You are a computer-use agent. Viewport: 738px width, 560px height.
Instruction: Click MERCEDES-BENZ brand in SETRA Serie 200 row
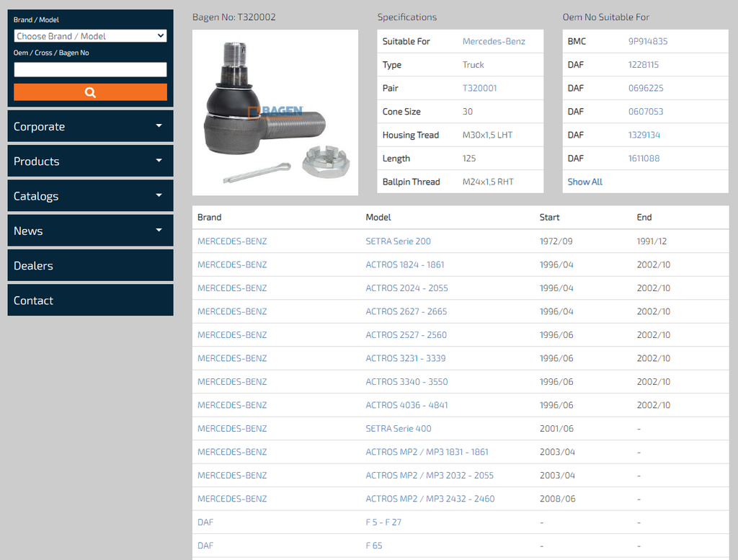tap(232, 241)
